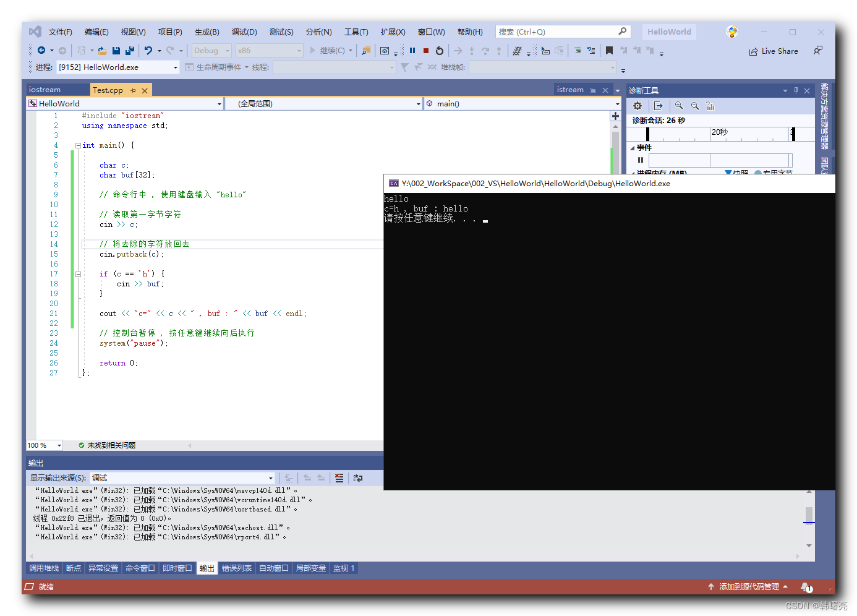
Task: Open the HelloWorld project scope dropdown
Action: coord(124,104)
